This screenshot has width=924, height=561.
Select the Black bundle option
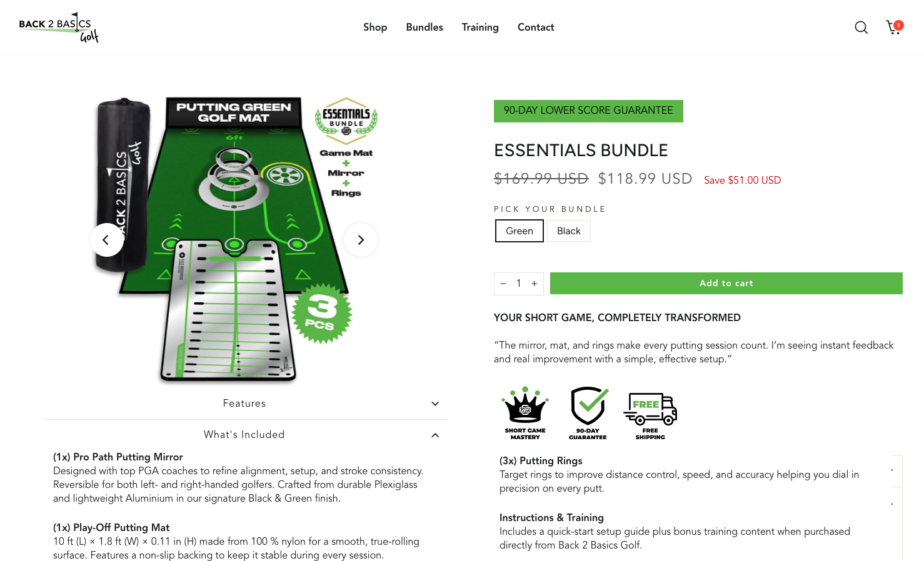click(569, 231)
